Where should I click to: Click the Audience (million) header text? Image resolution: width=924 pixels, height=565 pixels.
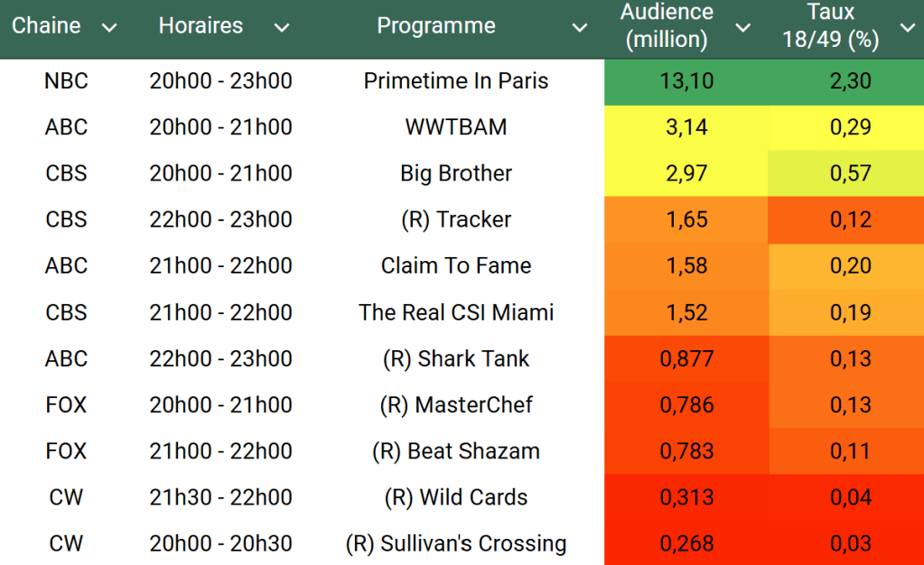pyautogui.click(x=667, y=26)
